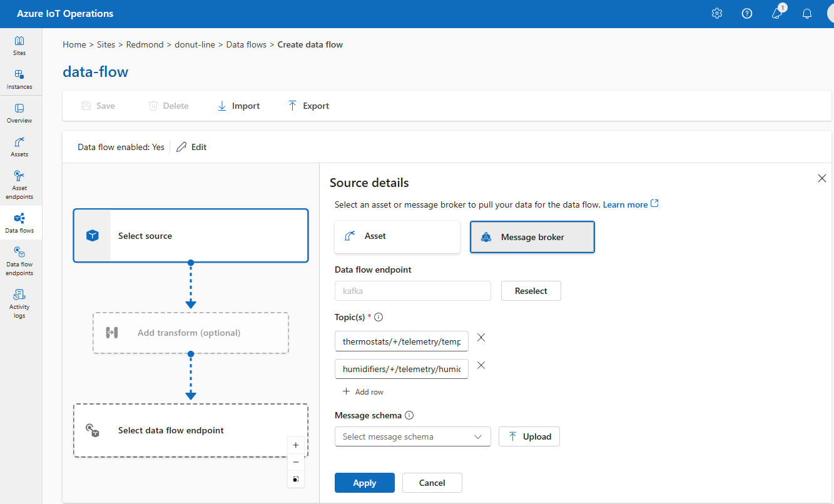Click the Delete toolbar button
The width and height of the screenshot is (834, 504).
click(x=168, y=106)
